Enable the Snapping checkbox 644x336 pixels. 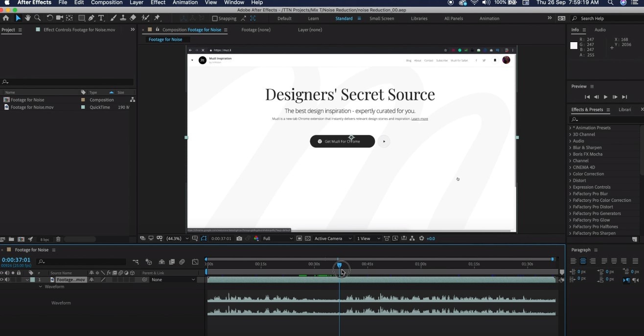(215, 19)
